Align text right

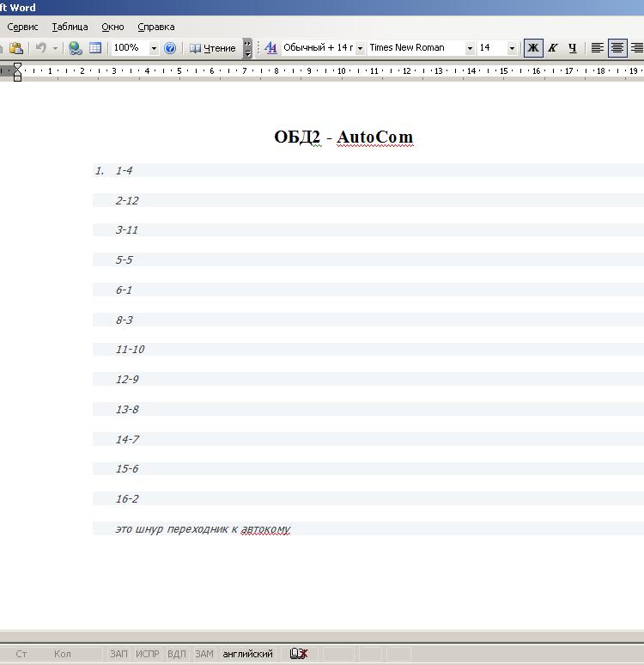[x=636, y=48]
